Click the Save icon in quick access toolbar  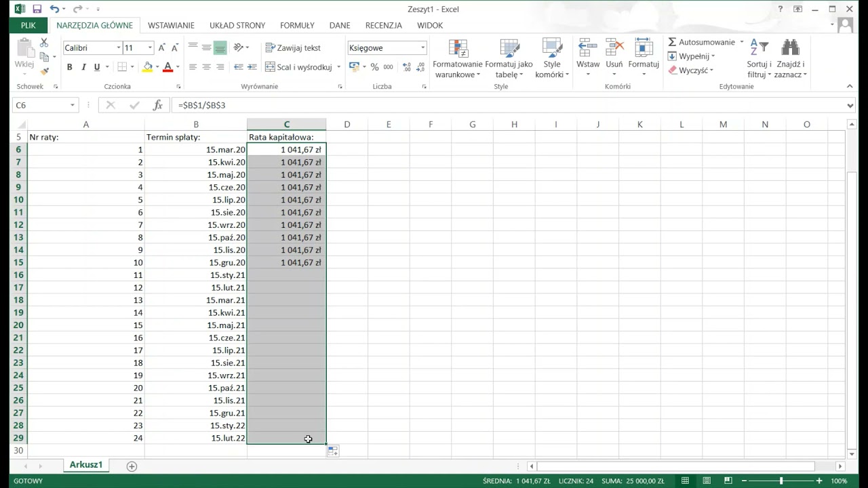click(x=37, y=9)
